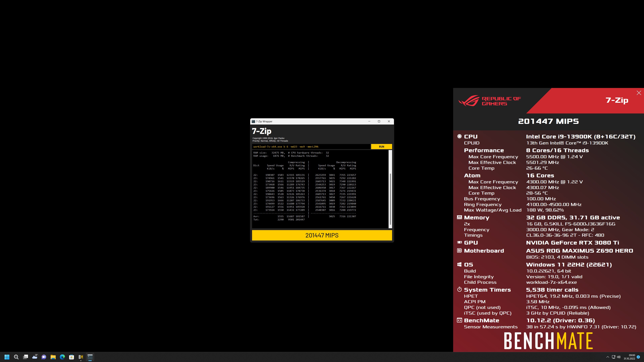Click '3000.00 MHz, Gear Mode: 2' value
Image resolution: width=644 pixels, height=362 pixels.
[x=560, y=230]
